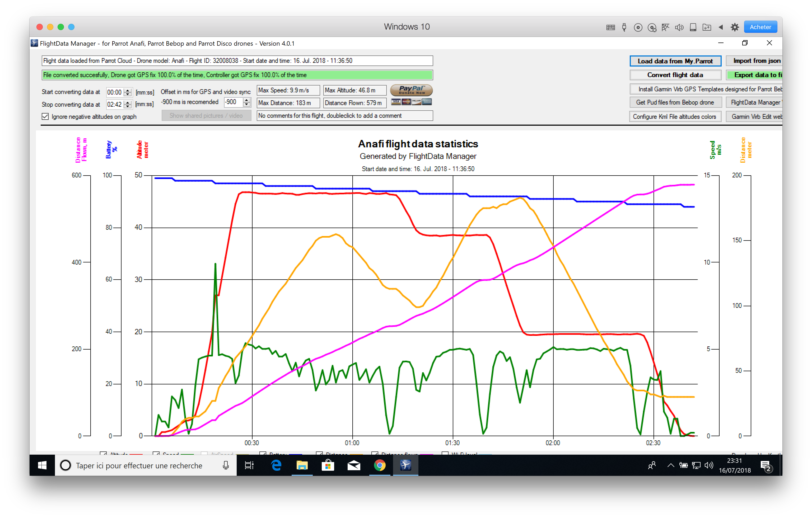The image size is (812, 518).
Task: Decrease Start converting time with down arrow
Action: tap(128, 94)
